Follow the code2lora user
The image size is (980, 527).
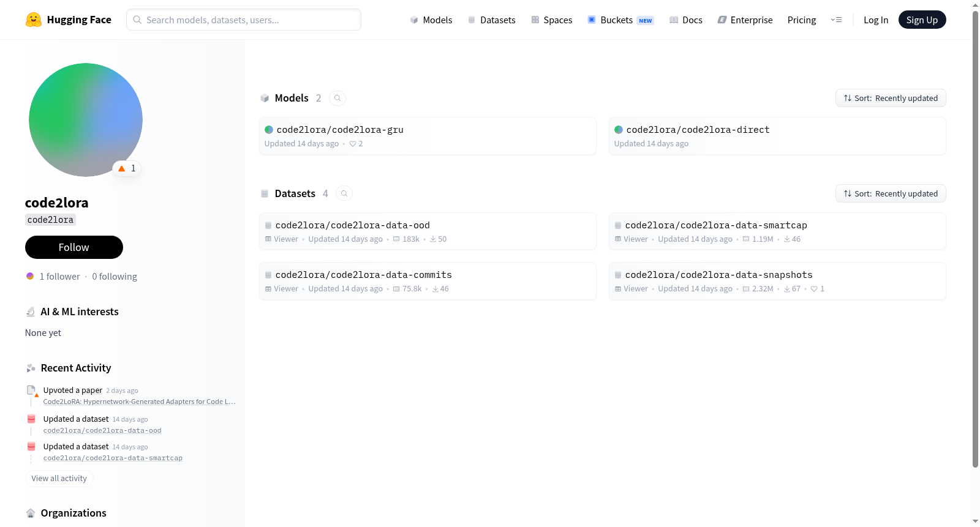coord(74,247)
